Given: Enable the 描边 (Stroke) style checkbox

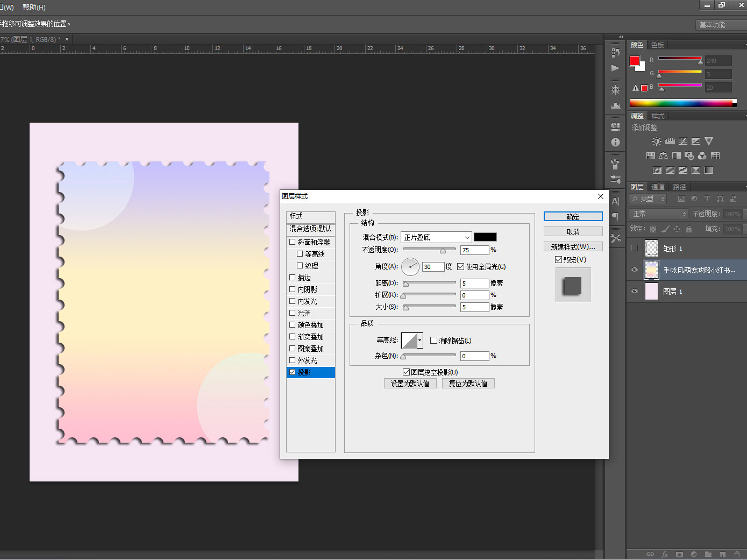Looking at the screenshot, I should point(293,278).
